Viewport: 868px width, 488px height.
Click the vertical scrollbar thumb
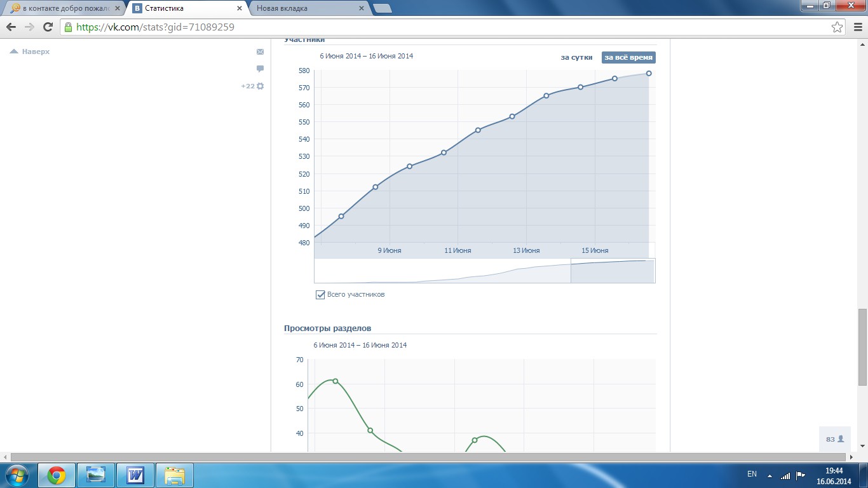point(862,346)
